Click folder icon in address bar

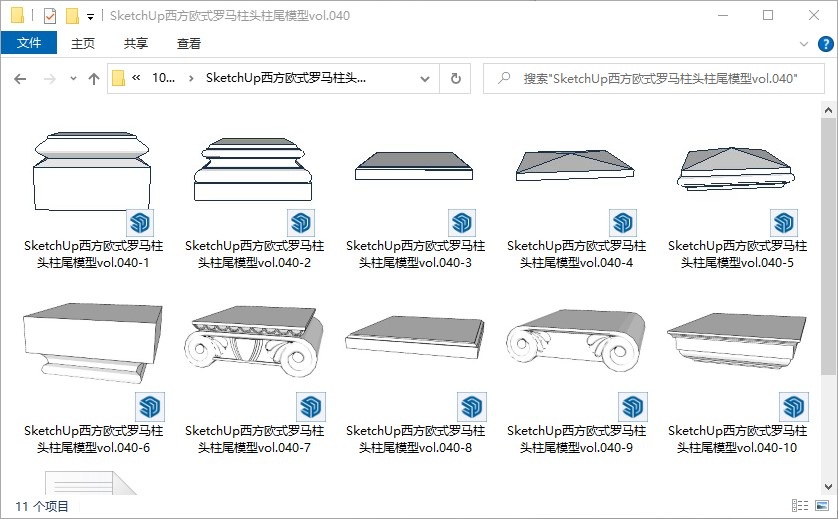(x=118, y=79)
